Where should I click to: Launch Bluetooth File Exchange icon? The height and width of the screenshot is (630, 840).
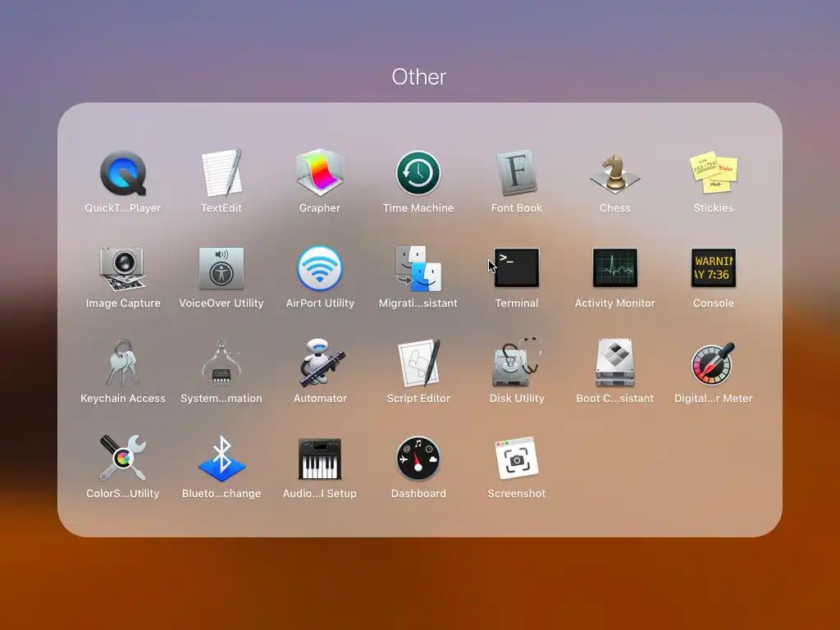[221, 459]
